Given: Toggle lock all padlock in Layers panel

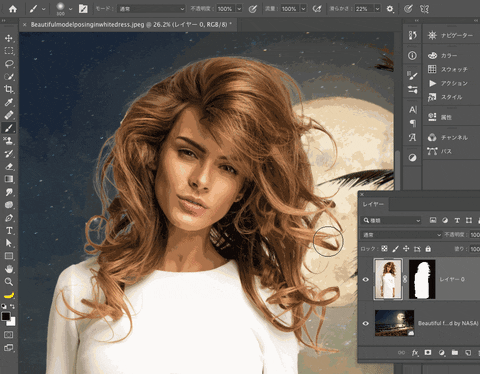Looking at the screenshot, I should 428,249.
